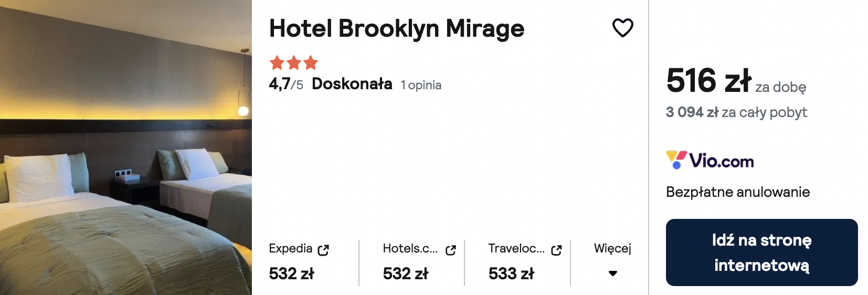
Task: Click the Więcej label
Action: 612,248
